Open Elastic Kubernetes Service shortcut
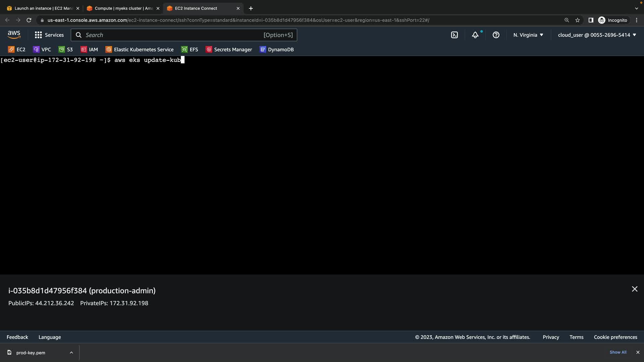 (140, 50)
